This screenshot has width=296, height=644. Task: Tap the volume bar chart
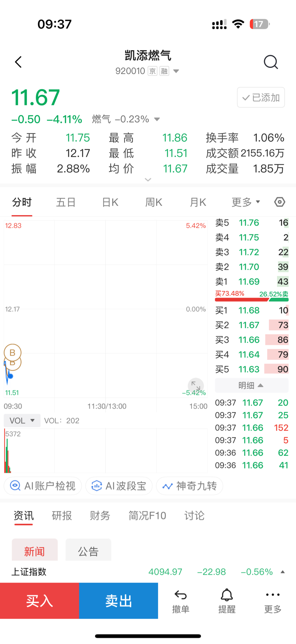(106, 451)
